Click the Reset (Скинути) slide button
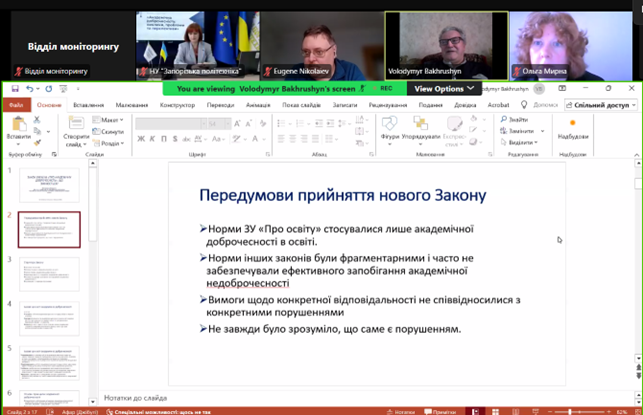The height and width of the screenshot is (415, 643). (111, 131)
